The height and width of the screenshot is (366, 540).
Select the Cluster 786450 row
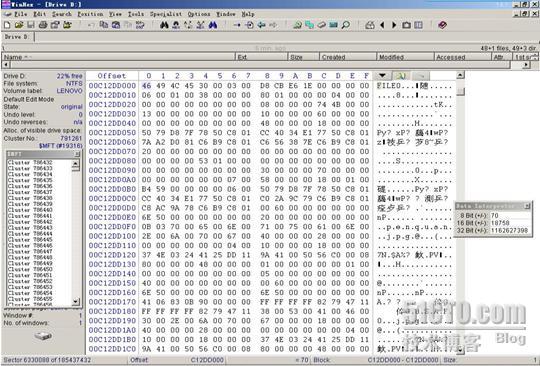click(x=30, y=269)
